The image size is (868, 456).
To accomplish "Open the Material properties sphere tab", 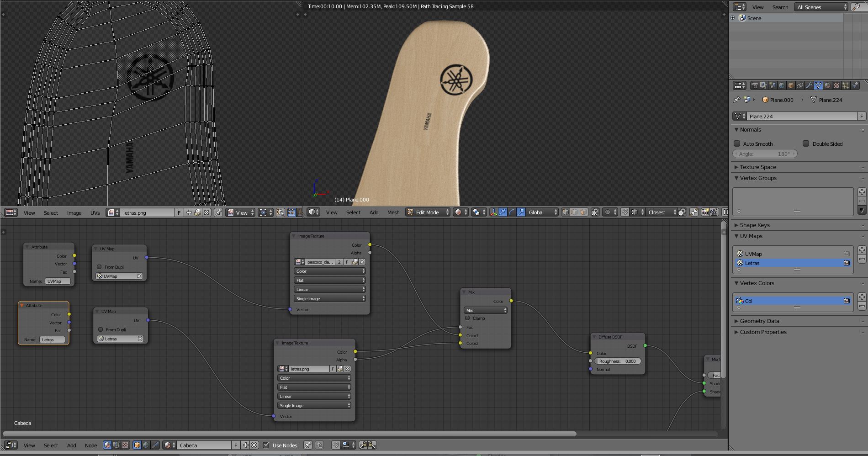I will [827, 85].
